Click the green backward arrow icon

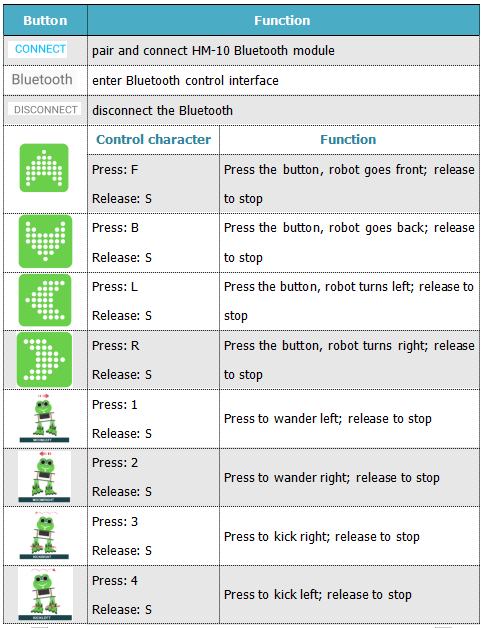click(x=45, y=242)
